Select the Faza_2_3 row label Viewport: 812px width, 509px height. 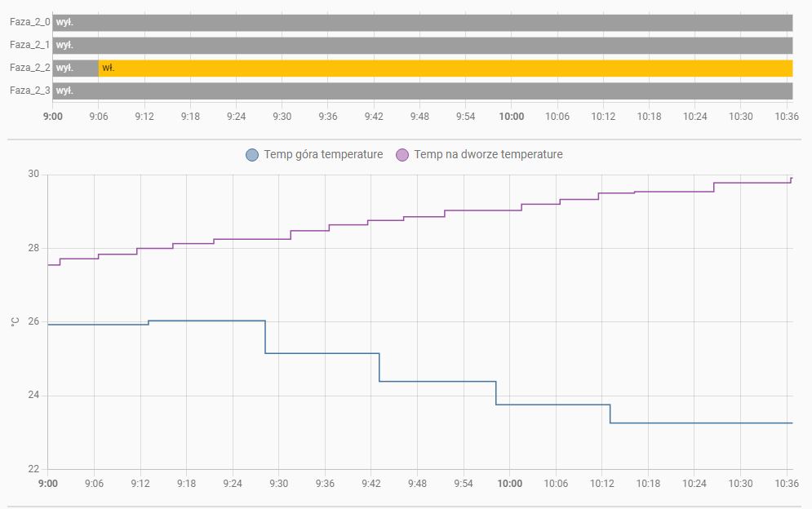[x=29, y=91]
